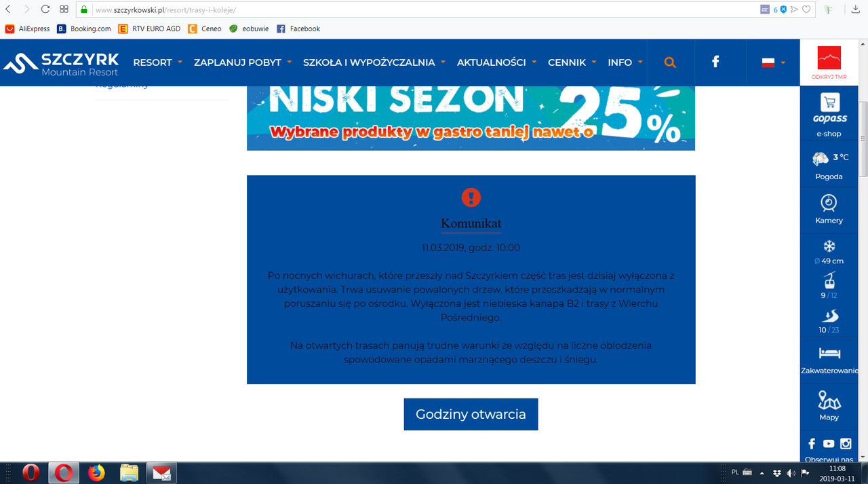The image size is (868, 484).
Task: Open the AliExpress bookmark
Action: click(x=28, y=29)
